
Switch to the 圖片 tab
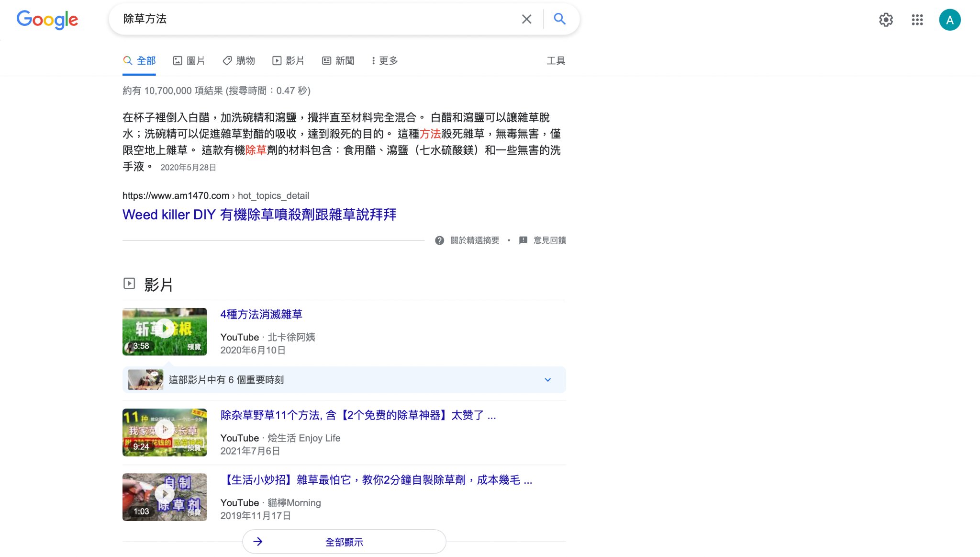click(x=189, y=61)
